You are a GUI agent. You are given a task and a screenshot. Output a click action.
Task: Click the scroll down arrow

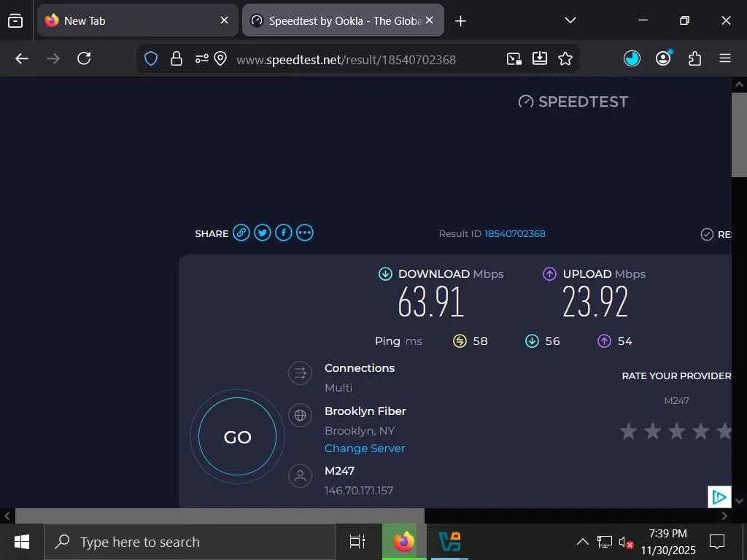coord(739,501)
